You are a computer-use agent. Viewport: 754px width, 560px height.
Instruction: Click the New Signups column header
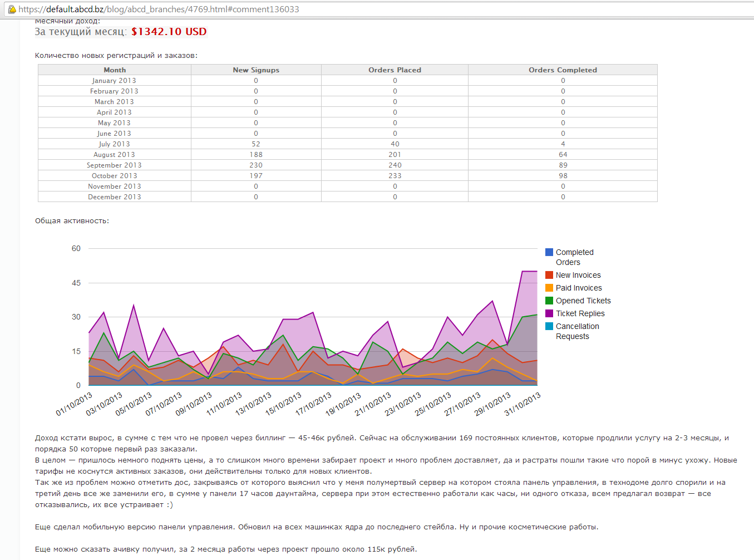coord(256,70)
